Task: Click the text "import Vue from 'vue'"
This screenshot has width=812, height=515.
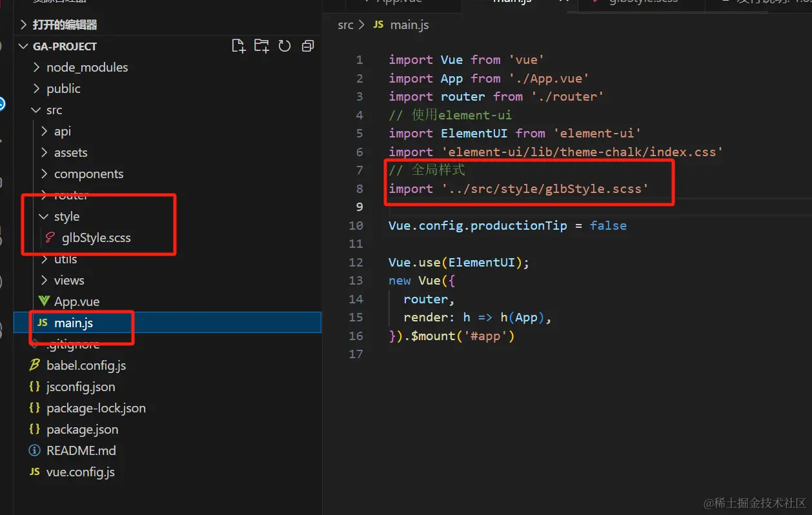Action: [x=467, y=59]
